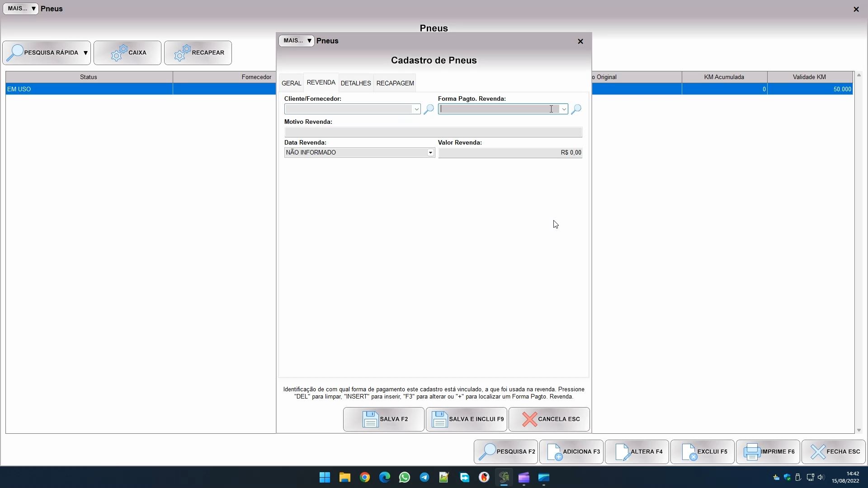Click the EXCLUI F5 document button
The width and height of the screenshot is (868, 488).
(703, 452)
